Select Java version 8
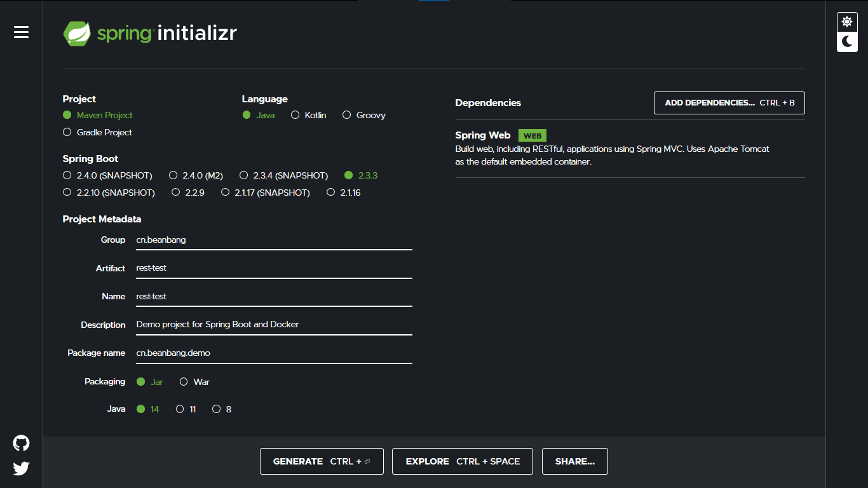Screen dimensions: 868x488 tap(222, 409)
